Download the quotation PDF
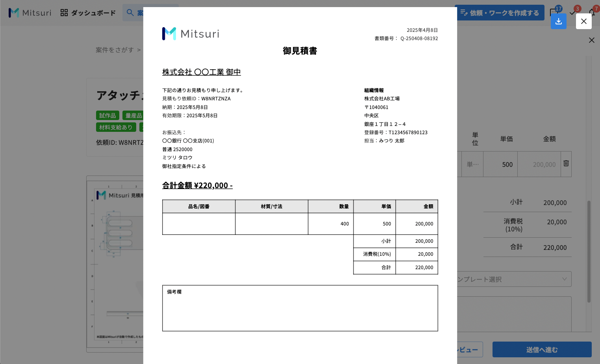The height and width of the screenshot is (364, 600). tap(558, 21)
